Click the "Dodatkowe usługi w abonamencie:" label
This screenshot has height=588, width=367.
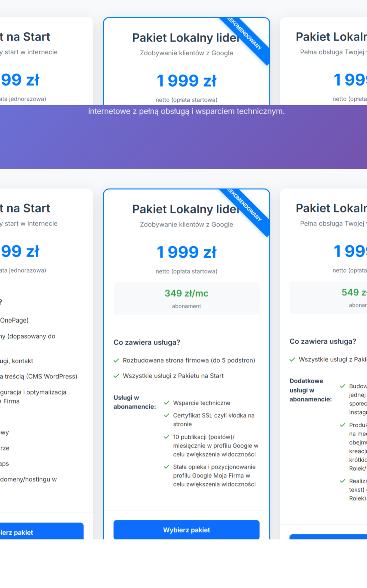[x=310, y=390]
